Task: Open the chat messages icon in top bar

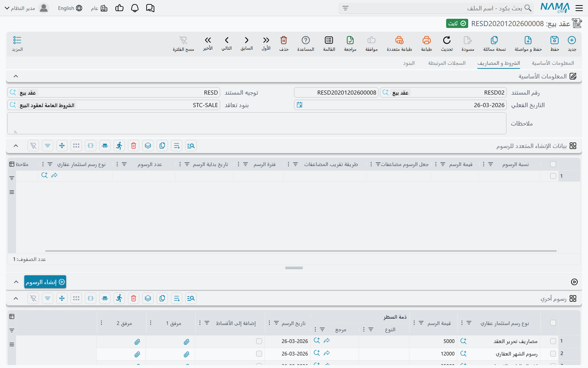Action: [150, 8]
